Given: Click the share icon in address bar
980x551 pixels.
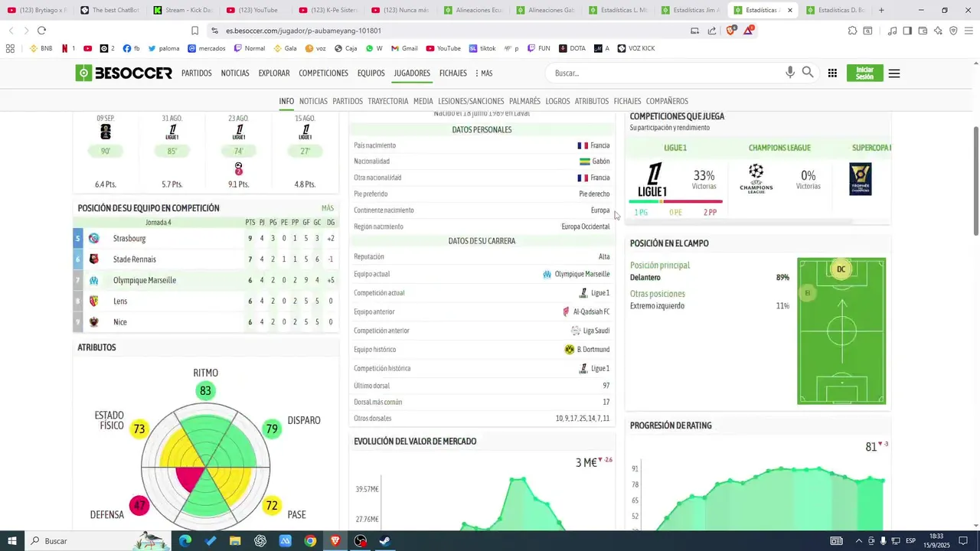Looking at the screenshot, I should coord(712,31).
